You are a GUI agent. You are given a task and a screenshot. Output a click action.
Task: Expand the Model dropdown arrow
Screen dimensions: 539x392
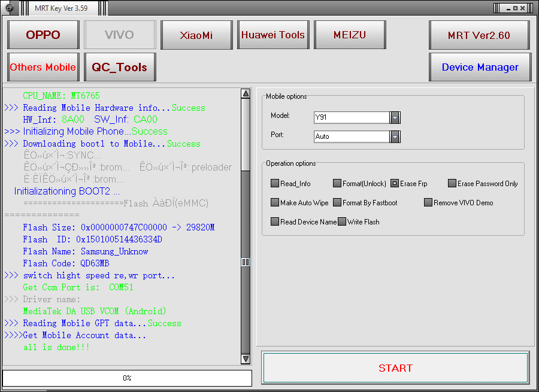395,117
